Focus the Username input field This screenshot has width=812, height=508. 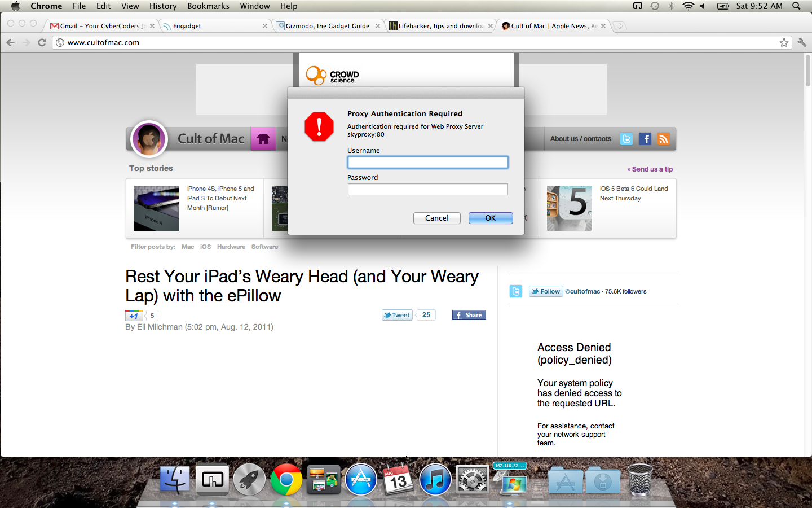tap(428, 163)
